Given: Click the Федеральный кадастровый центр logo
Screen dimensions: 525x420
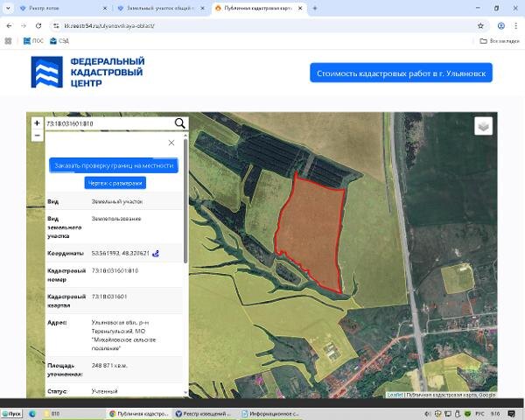Looking at the screenshot, I should (87, 72).
